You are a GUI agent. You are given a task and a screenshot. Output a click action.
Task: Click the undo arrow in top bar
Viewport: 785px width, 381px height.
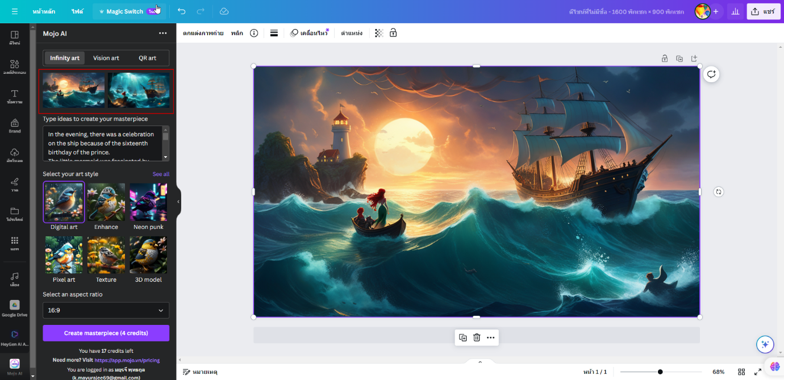point(182,11)
